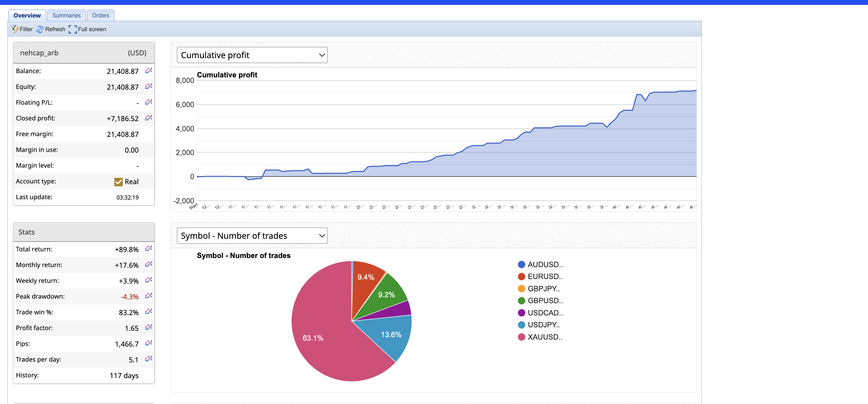The width and height of the screenshot is (868, 404).
Task: Click the Real account type checkmark
Action: pos(119,182)
